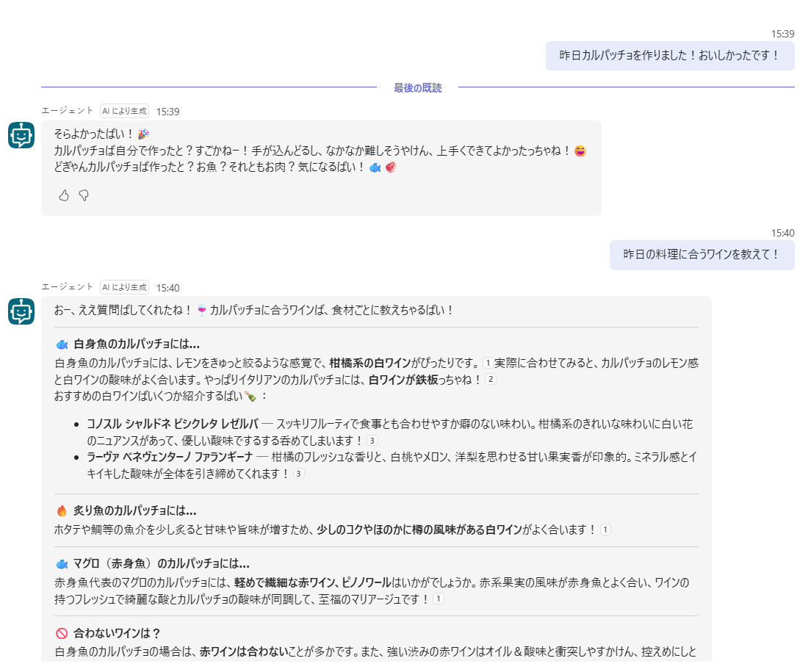The height and width of the screenshot is (672, 808).
Task: Click the meat emoji after 気になるばい
Action: point(391,167)
